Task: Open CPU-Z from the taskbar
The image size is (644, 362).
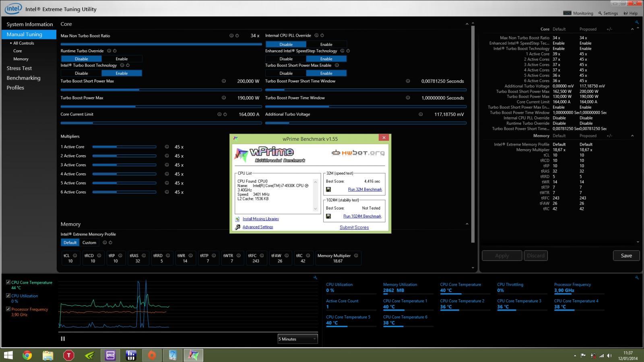Action: [110, 355]
